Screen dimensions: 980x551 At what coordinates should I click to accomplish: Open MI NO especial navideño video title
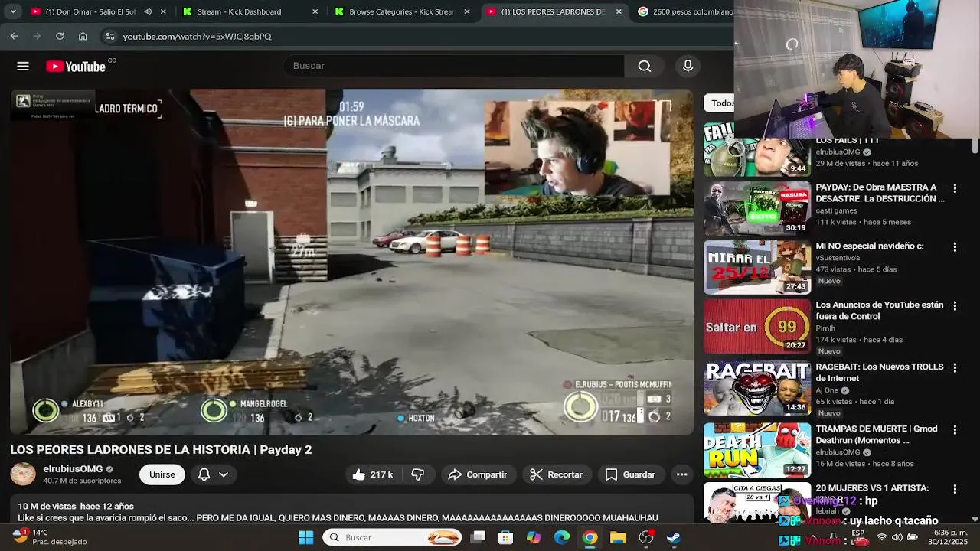[869, 246]
